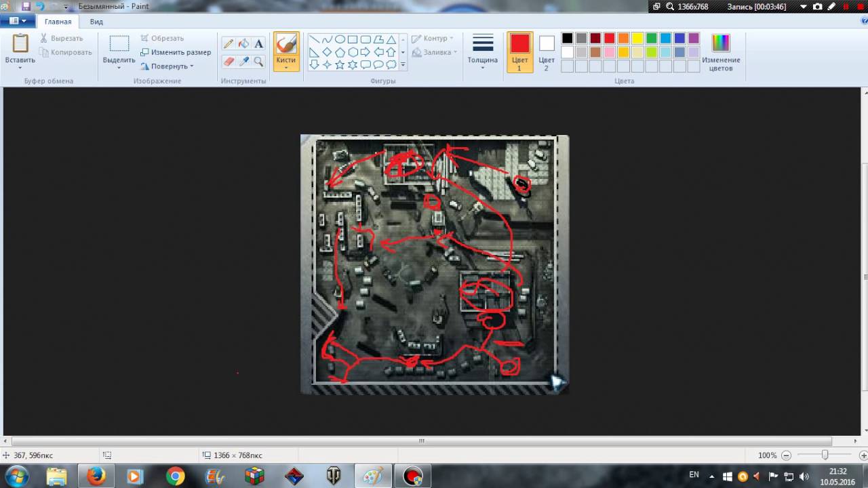This screenshot has width=868, height=488.
Task: Select the Pencil tool
Action: tap(229, 43)
